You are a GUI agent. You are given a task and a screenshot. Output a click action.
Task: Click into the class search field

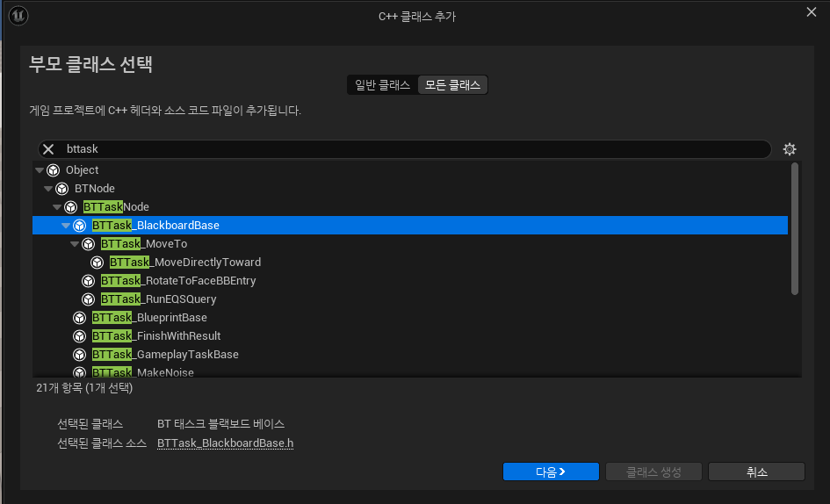click(404, 149)
